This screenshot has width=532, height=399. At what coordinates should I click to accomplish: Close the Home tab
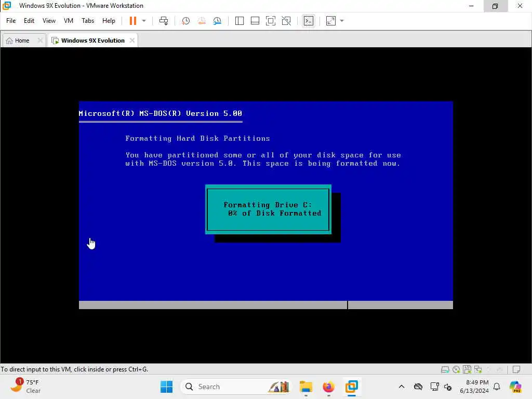40,41
